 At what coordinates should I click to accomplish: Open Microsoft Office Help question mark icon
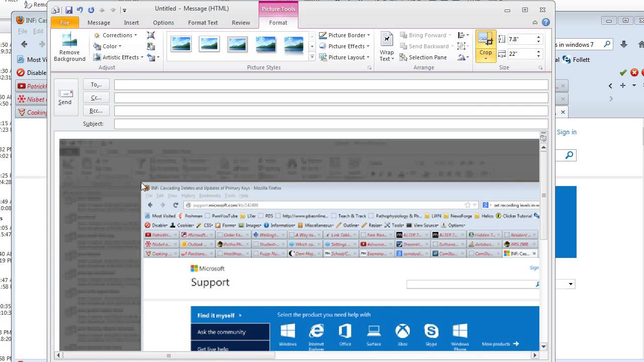(546, 23)
